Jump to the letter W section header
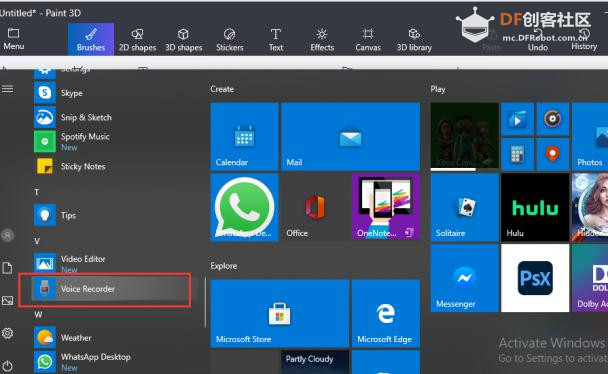Viewport: 608px width, 374px height. pyautogui.click(x=38, y=315)
